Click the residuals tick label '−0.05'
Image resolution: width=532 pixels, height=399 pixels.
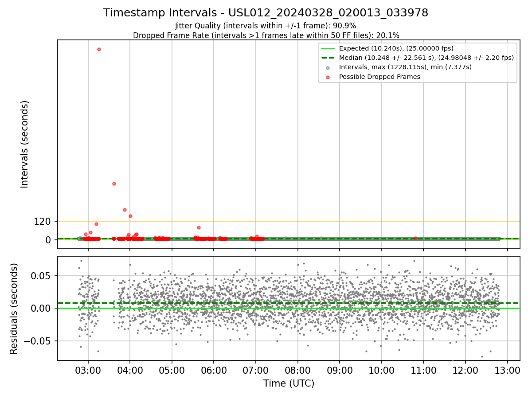click(x=38, y=341)
